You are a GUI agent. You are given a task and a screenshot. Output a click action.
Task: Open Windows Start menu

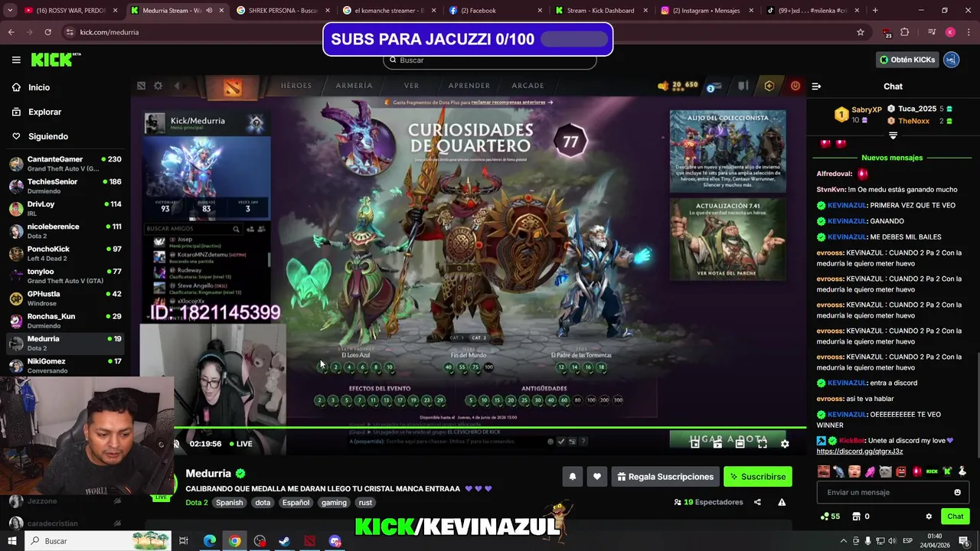[11, 541]
